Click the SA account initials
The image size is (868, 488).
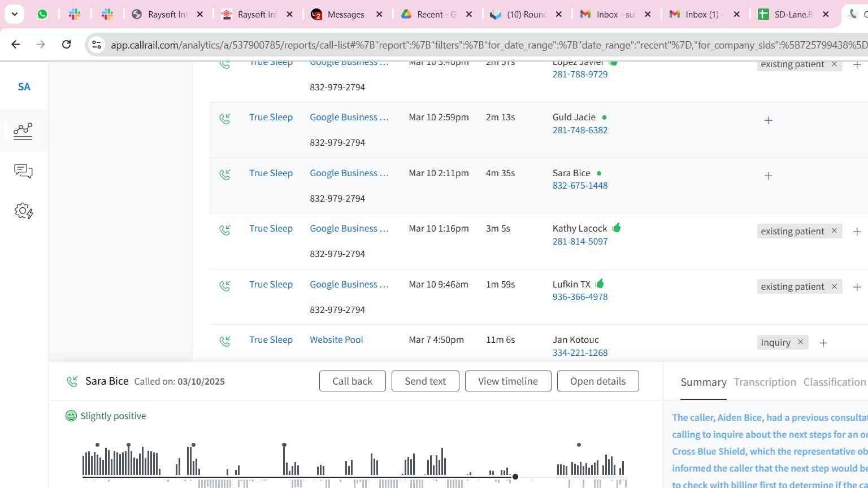[24, 87]
